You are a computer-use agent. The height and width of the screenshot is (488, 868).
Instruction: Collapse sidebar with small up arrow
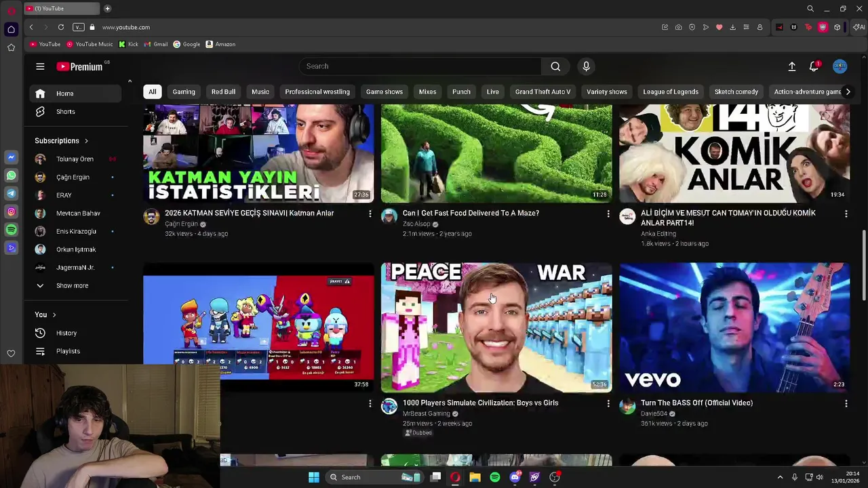pyautogui.click(x=130, y=81)
